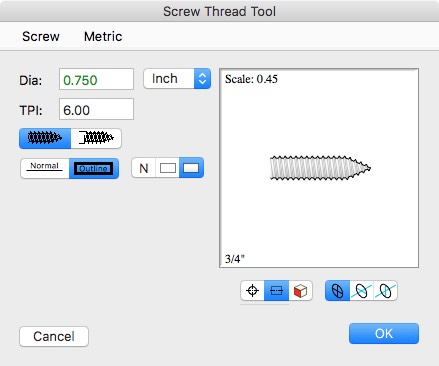Open the Screw menu
The height and width of the screenshot is (366, 439).
point(41,36)
